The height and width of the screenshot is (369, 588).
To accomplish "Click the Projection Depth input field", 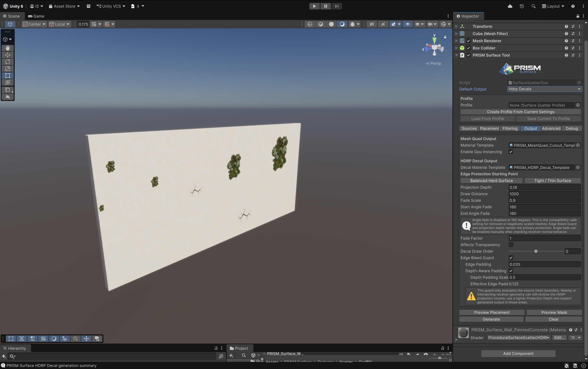I will tap(545, 187).
